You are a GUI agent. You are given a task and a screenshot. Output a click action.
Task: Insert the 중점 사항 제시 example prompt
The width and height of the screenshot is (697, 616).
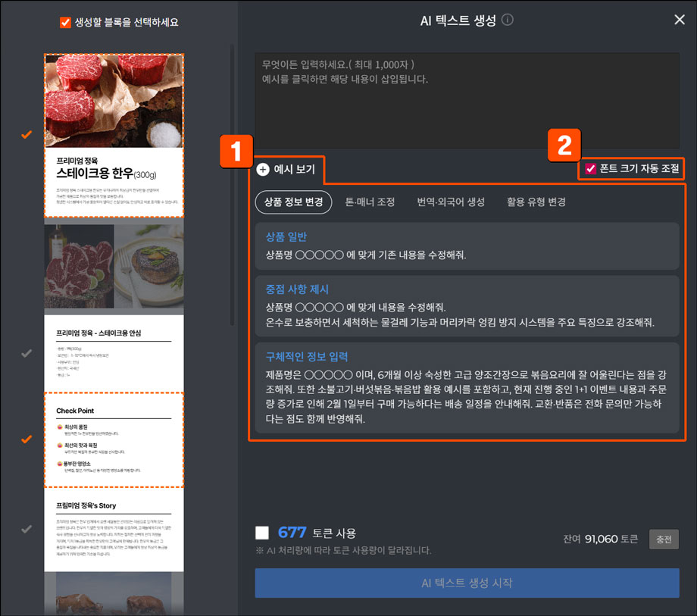click(x=466, y=306)
